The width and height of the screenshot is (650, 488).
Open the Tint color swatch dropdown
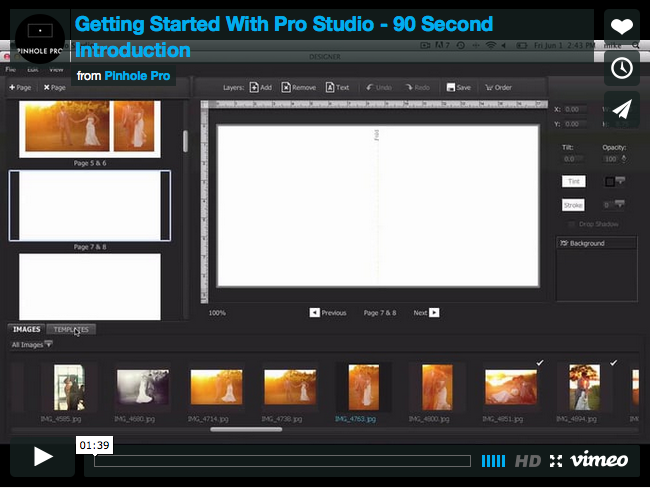(614, 181)
